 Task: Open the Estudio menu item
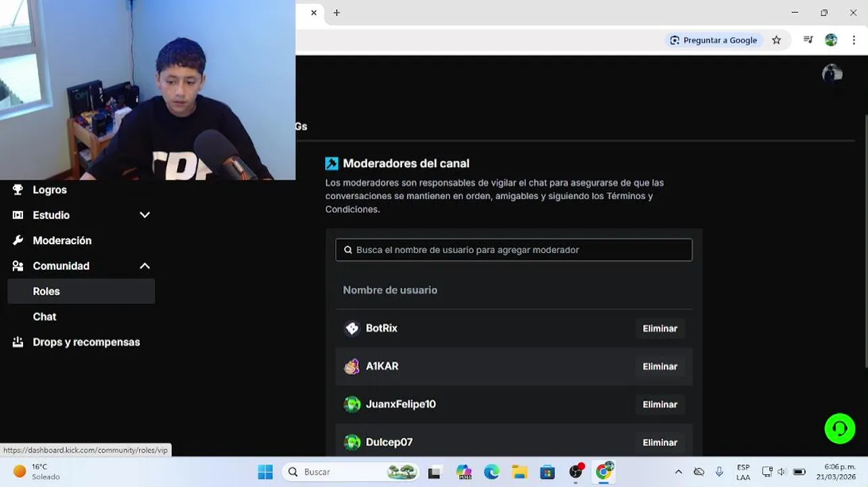(51, 215)
